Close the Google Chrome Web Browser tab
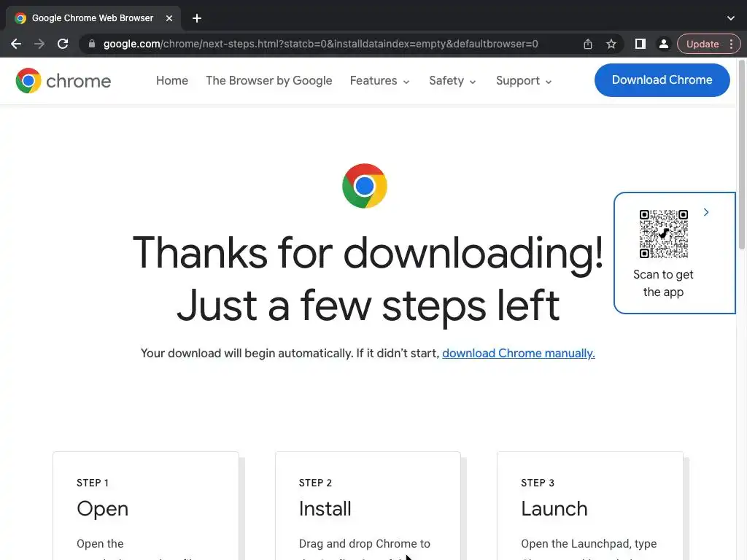Image resolution: width=747 pixels, height=560 pixels. 169,18
